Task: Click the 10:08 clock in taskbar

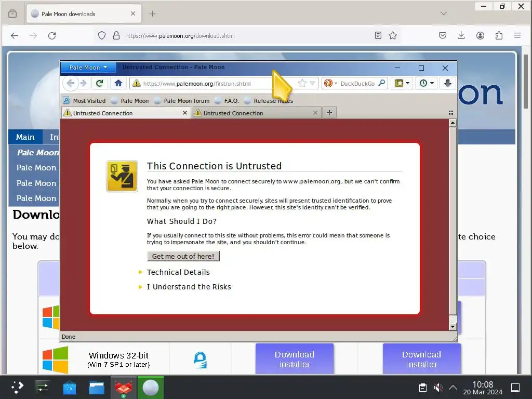Action: (x=483, y=388)
